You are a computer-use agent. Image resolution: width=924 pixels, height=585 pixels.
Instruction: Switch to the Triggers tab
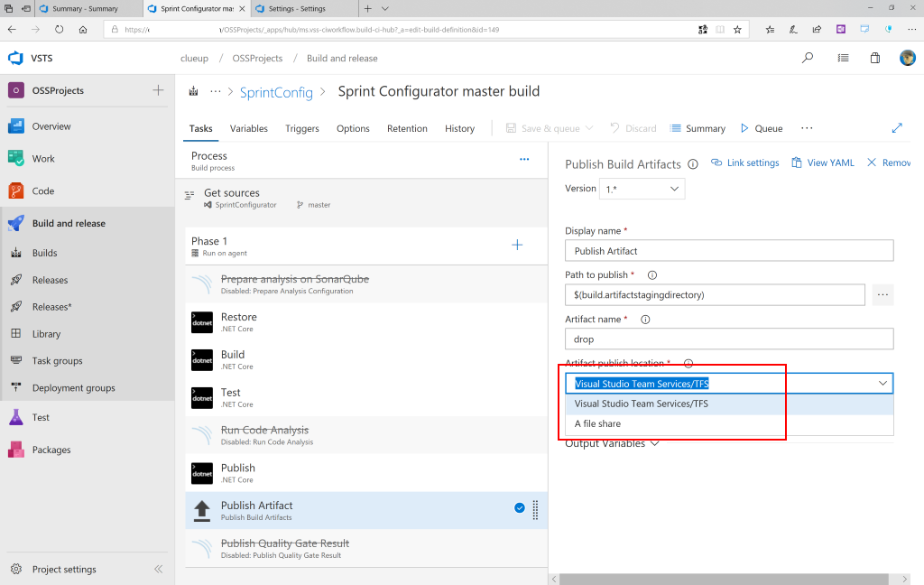tap(301, 128)
